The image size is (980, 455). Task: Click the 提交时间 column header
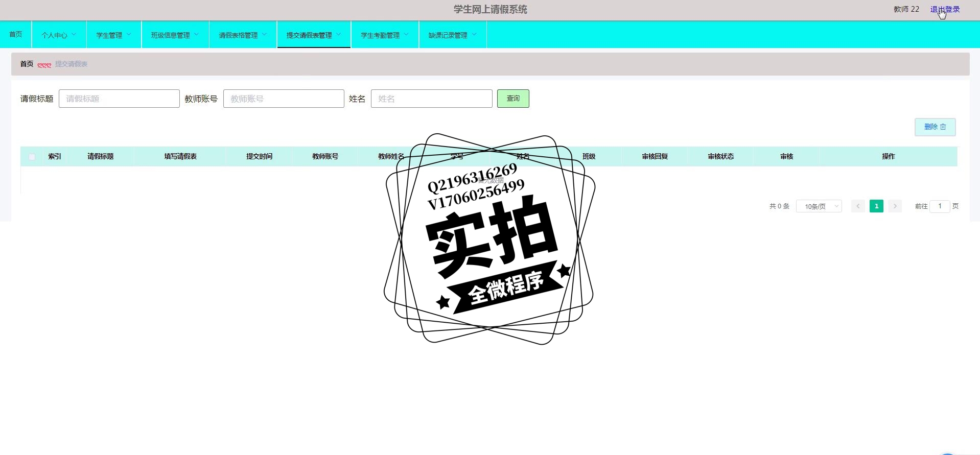tap(259, 156)
